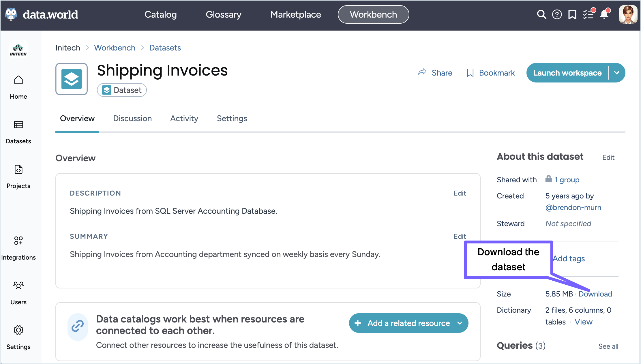Open the @brendon-murn profile link
The height and width of the screenshot is (364, 641).
pos(573,207)
